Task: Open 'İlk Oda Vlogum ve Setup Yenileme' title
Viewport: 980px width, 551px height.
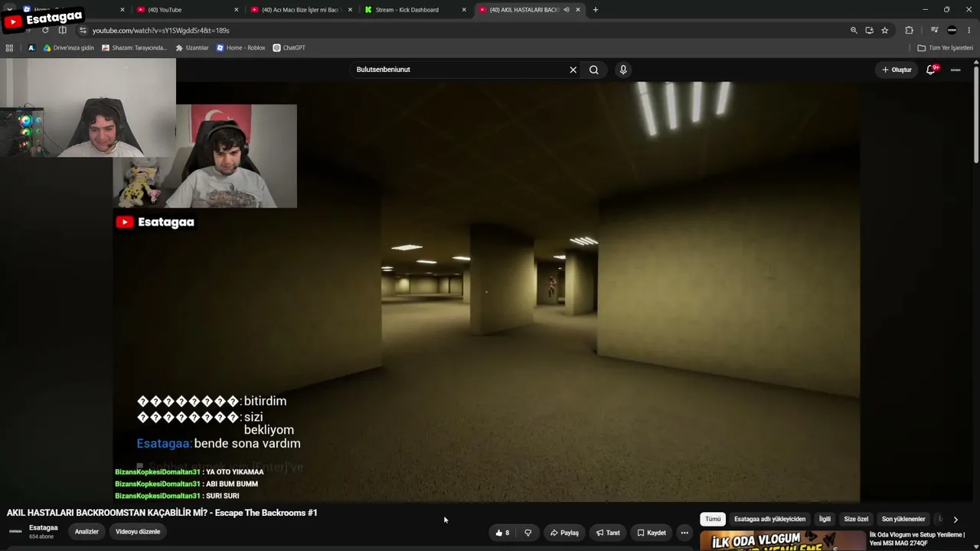Action: click(916, 539)
